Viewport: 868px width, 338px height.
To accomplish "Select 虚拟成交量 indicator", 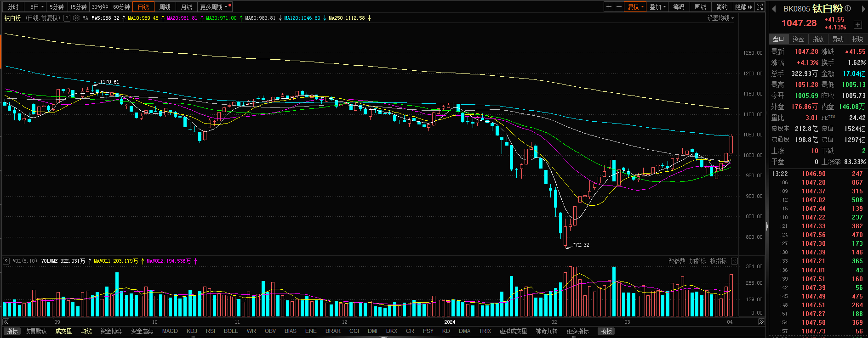I will [513, 331].
